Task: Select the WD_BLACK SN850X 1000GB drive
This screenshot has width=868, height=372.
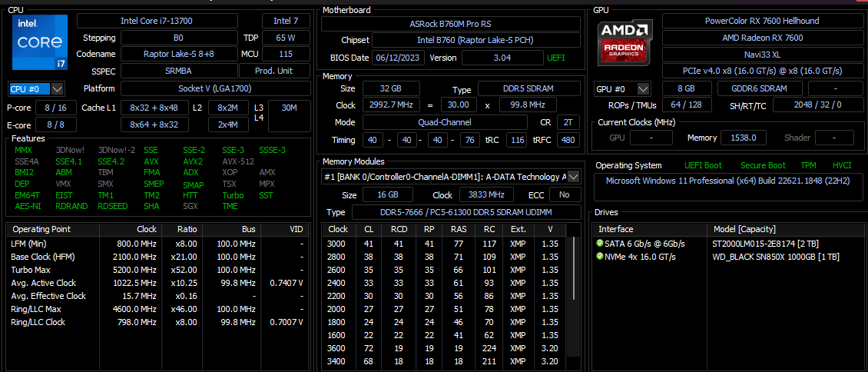Action: point(775,257)
